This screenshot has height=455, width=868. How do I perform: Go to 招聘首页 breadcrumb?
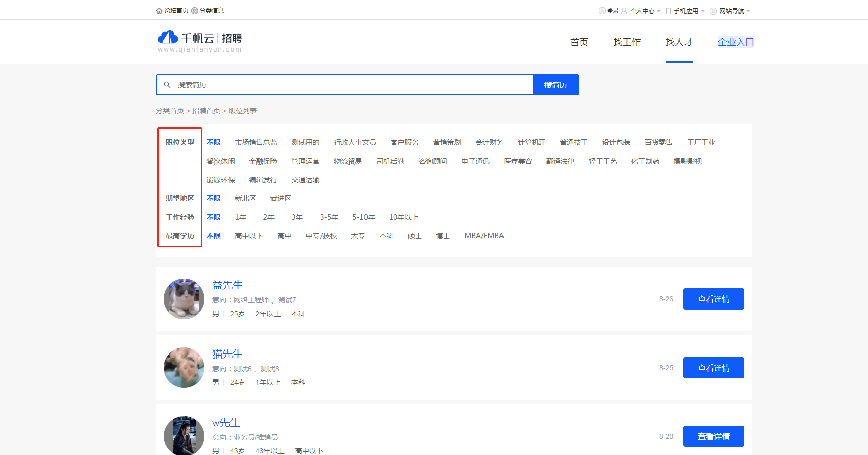206,111
